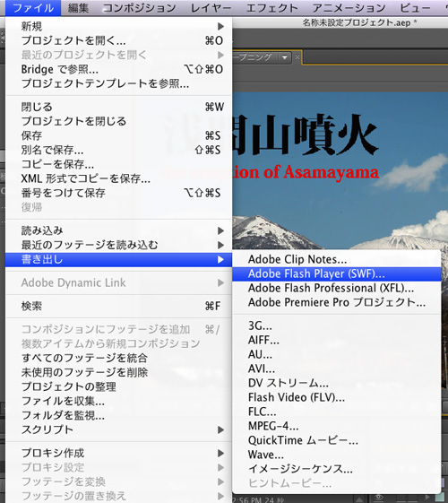
Task: Export as Adobe Flash Professional (XFL)...
Action: (x=337, y=288)
